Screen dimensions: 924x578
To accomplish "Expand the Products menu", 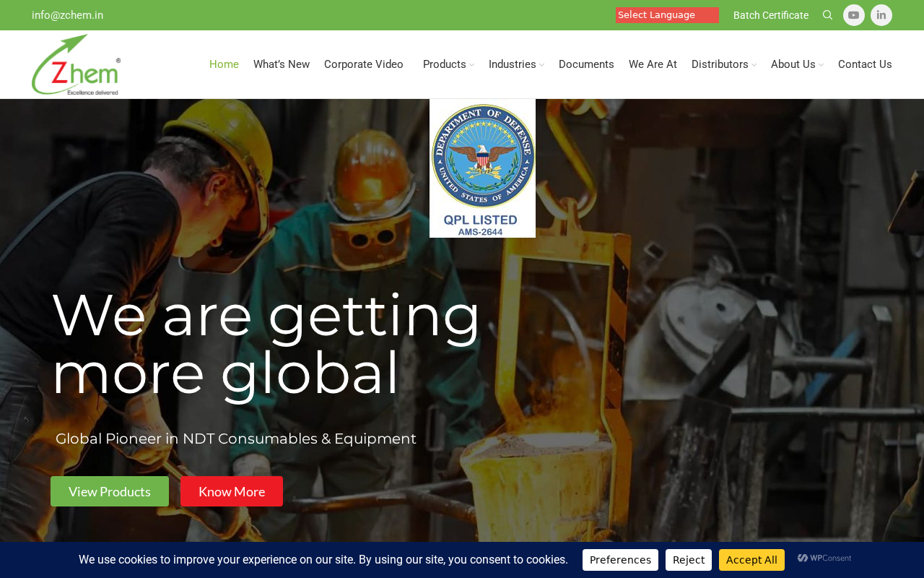I will point(448,64).
